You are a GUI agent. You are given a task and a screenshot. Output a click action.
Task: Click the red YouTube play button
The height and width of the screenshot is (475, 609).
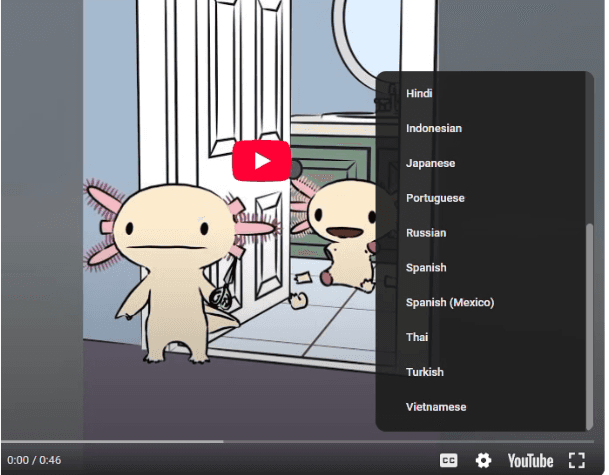[262, 161]
